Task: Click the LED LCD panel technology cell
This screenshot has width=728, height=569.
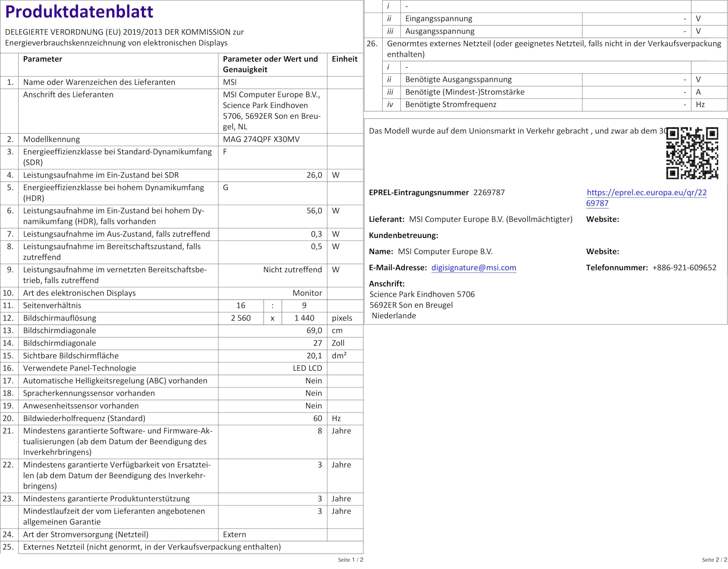Action: [307, 368]
